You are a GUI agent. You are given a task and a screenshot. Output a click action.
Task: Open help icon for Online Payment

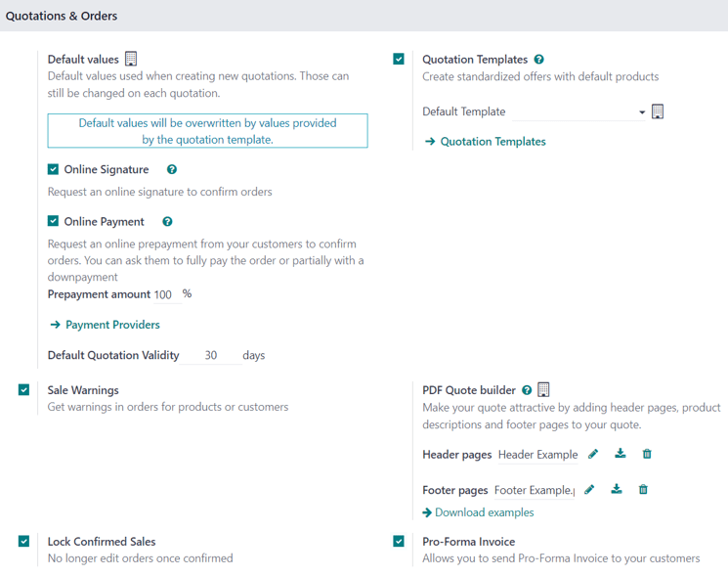(x=168, y=222)
